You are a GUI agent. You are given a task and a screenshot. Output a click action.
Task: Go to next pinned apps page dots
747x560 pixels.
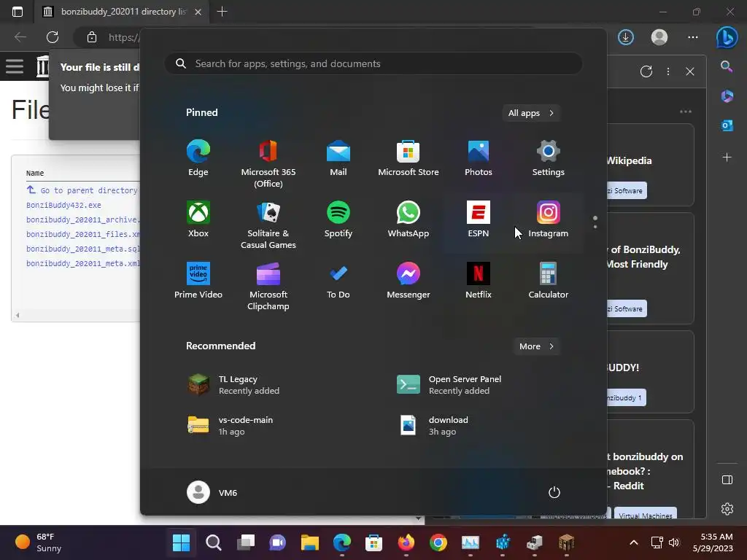click(x=595, y=222)
